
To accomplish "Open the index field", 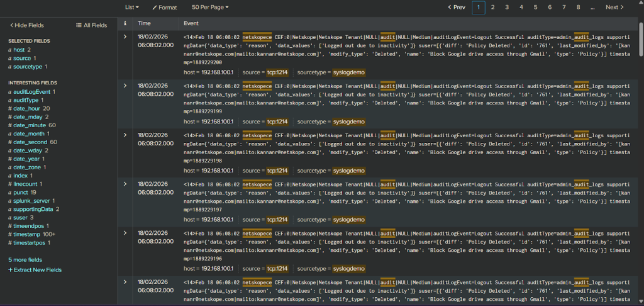I will [x=21, y=176].
